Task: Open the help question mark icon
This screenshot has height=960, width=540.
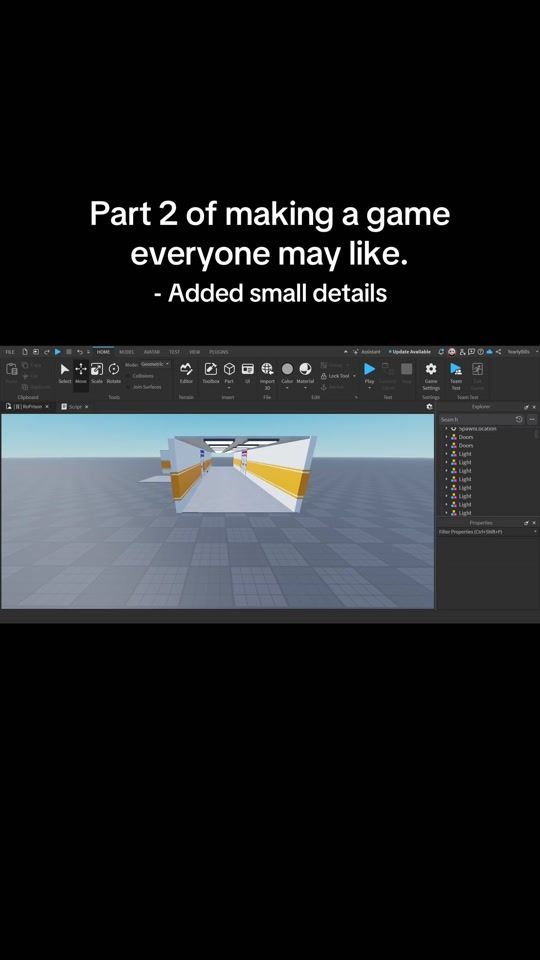Action: coord(481,352)
